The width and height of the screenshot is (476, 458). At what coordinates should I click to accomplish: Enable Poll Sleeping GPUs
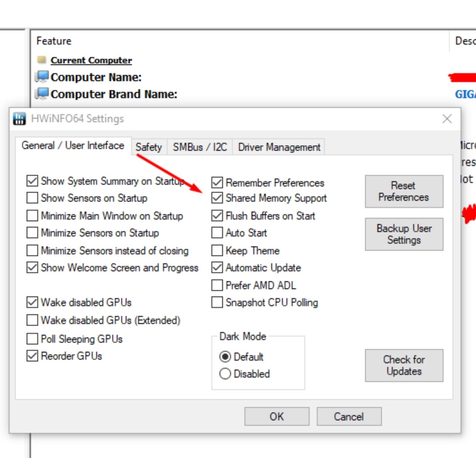pos(32,339)
